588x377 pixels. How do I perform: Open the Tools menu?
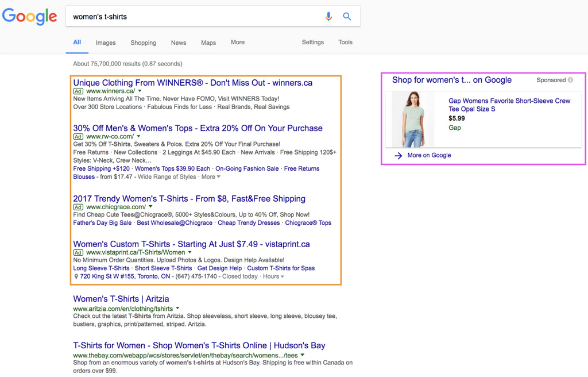(x=345, y=43)
